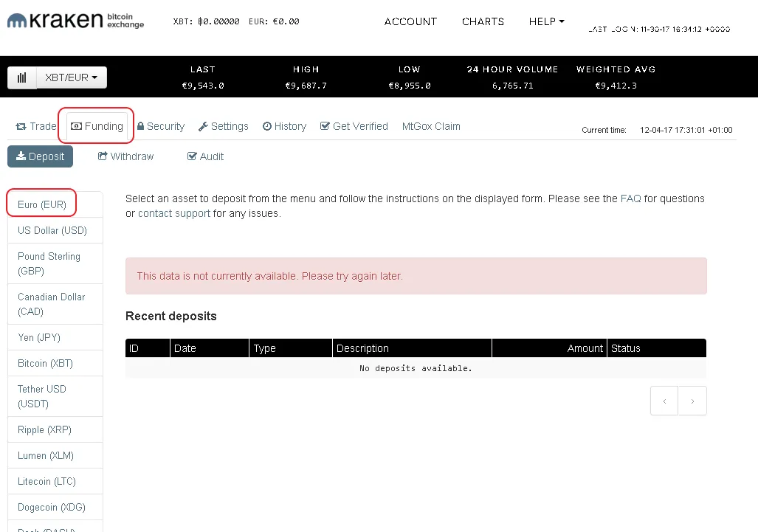This screenshot has width=758, height=532.
Task: Open the Security tab
Action: (x=160, y=126)
